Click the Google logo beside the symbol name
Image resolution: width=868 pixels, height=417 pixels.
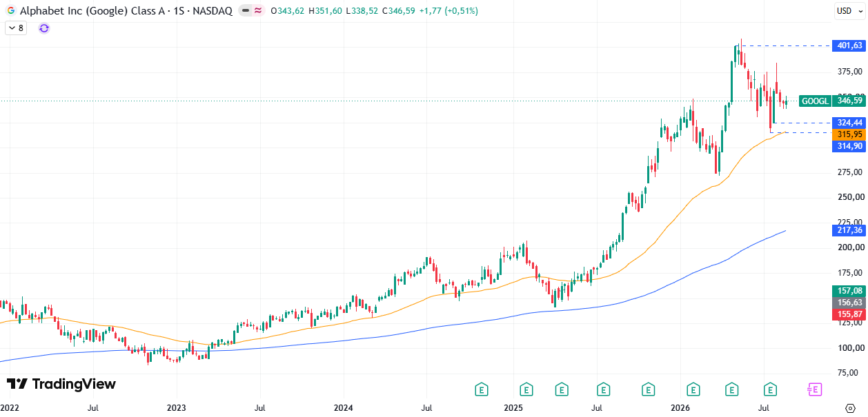[x=11, y=11]
